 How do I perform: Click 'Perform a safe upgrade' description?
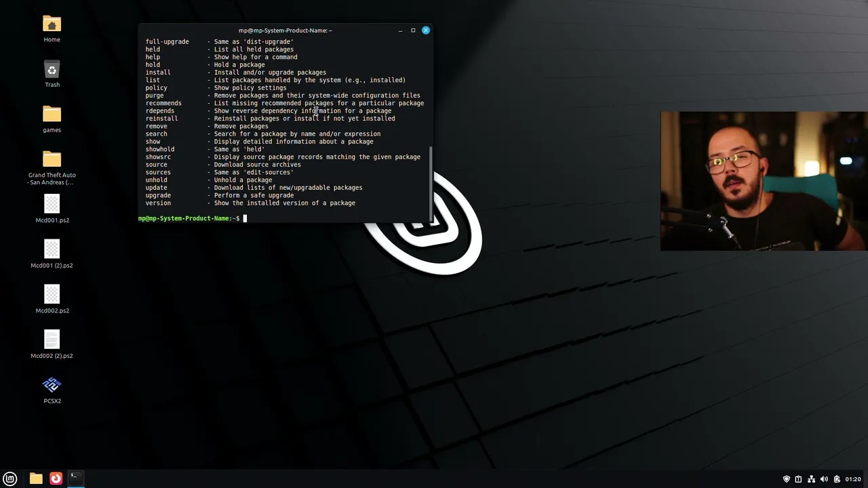[x=254, y=196]
